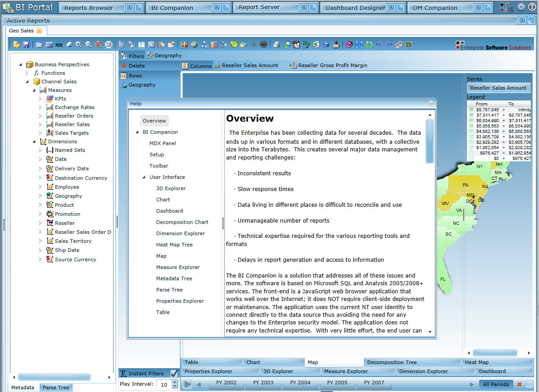The height and width of the screenshot is (392, 539).
Task: Open the MDX panel toolbar button
Action: pos(59,45)
